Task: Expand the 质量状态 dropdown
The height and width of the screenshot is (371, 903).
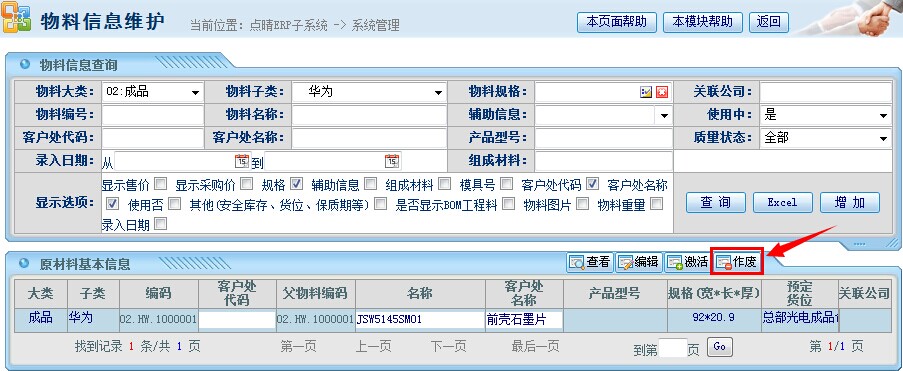Action: [825, 138]
